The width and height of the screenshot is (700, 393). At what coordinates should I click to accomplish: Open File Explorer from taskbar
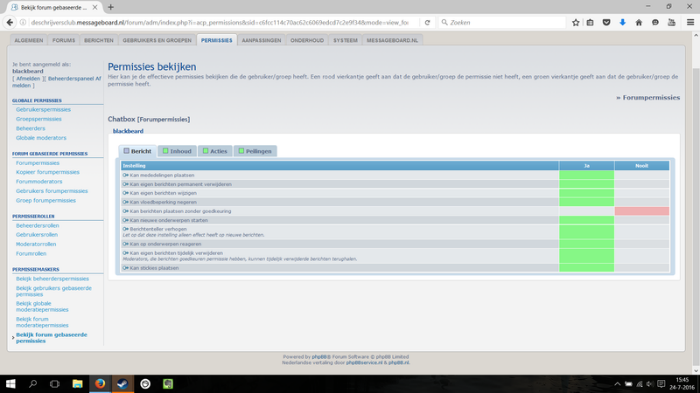click(x=78, y=384)
